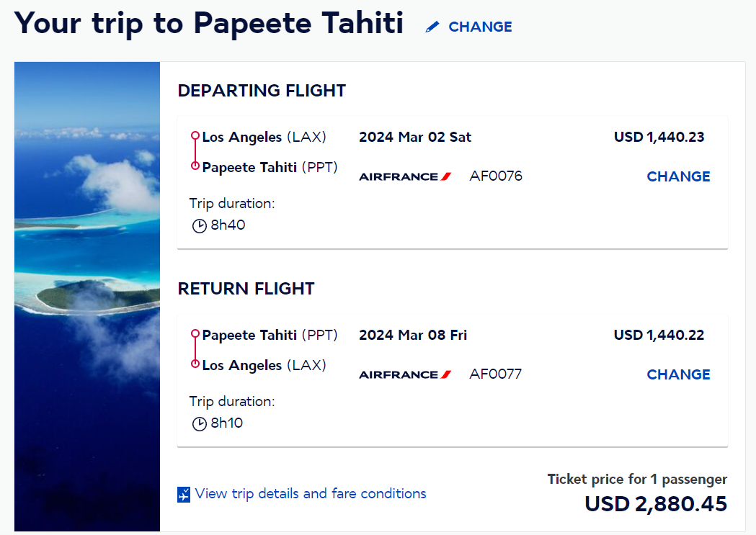Viewport: 756px width, 535px height.
Task: Click flight number AF0077
Action: tap(496, 374)
